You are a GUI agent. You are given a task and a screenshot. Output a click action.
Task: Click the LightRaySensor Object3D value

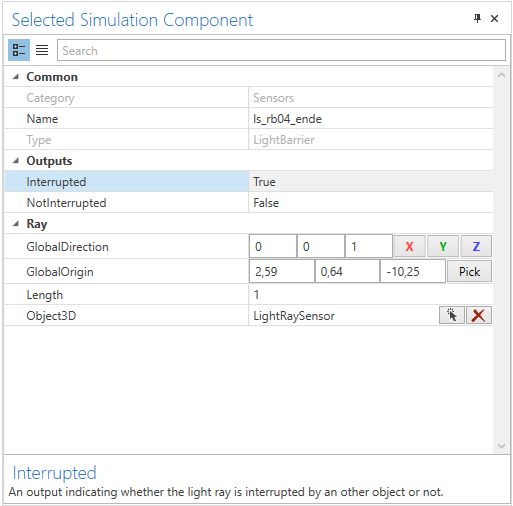[294, 316]
